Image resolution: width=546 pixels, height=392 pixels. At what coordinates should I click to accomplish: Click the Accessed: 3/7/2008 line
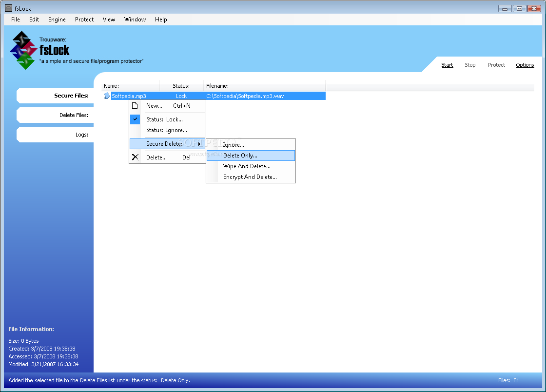(43, 356)
